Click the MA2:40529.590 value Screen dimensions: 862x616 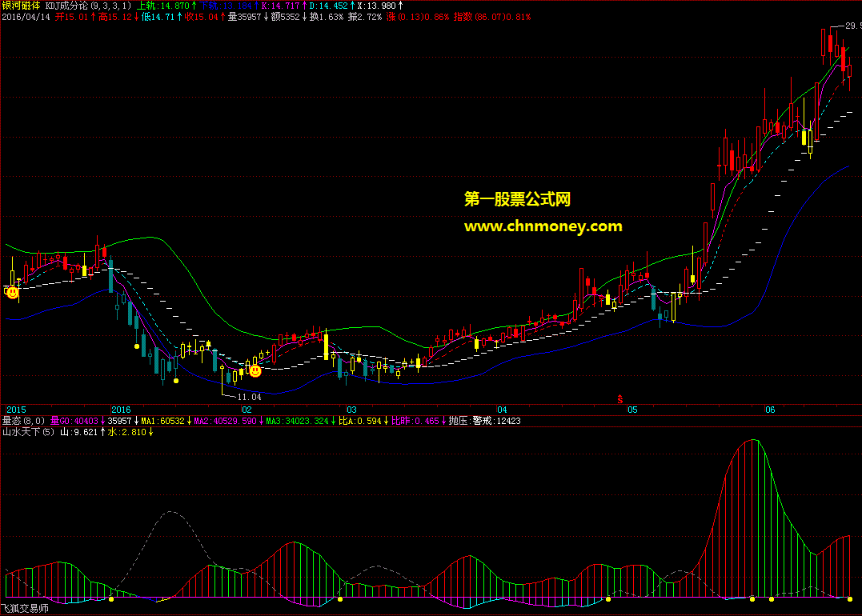click(x=226, y=421)
